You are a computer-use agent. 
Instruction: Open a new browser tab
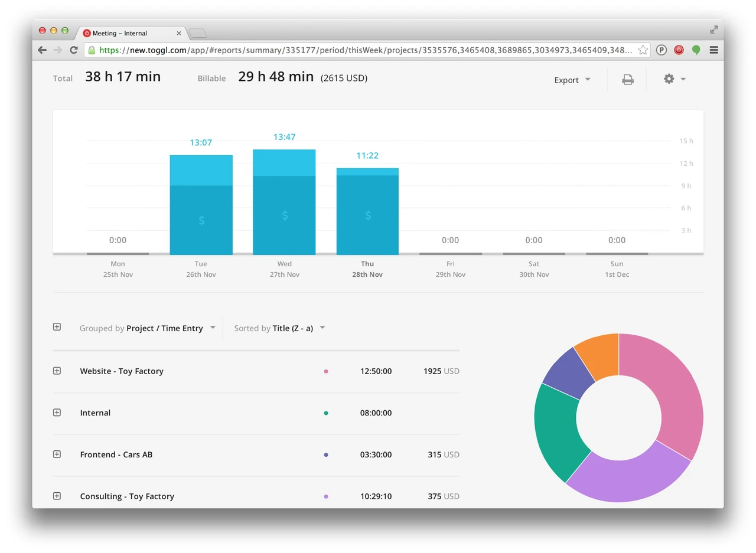coord(197,33)
